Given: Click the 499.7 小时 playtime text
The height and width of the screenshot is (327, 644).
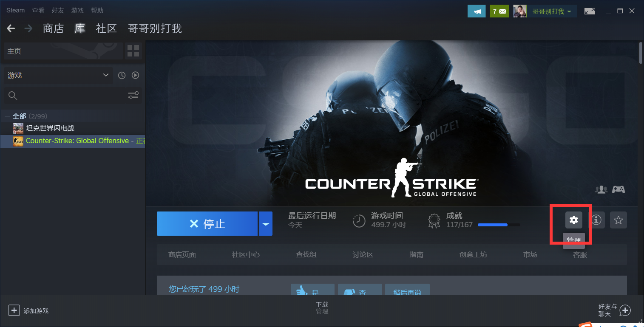Looking at the screenshot, I should [x=389, y=225].
